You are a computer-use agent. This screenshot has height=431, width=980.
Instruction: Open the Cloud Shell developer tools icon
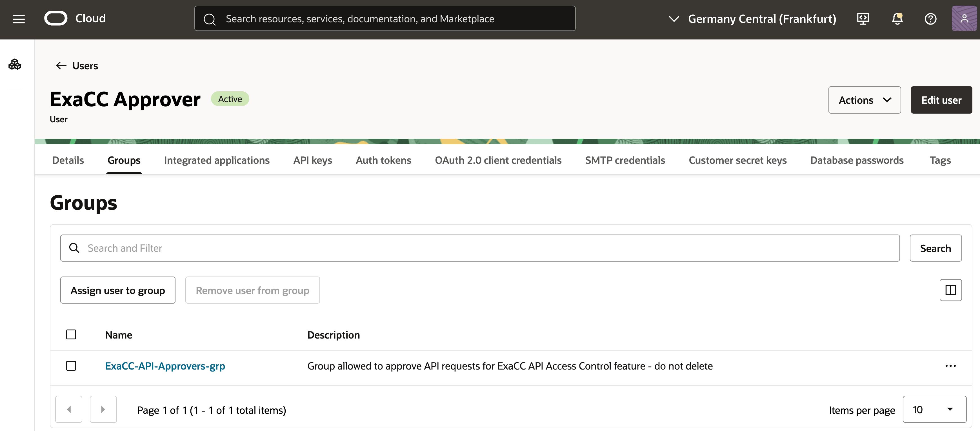click(863, 19)
